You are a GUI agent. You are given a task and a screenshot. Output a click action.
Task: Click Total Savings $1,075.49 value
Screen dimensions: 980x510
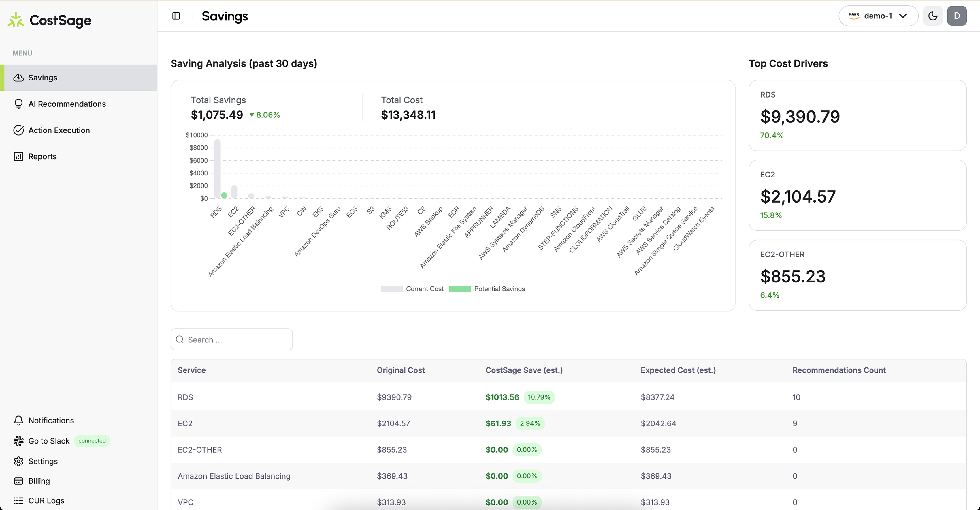click(x=217, y=115)
